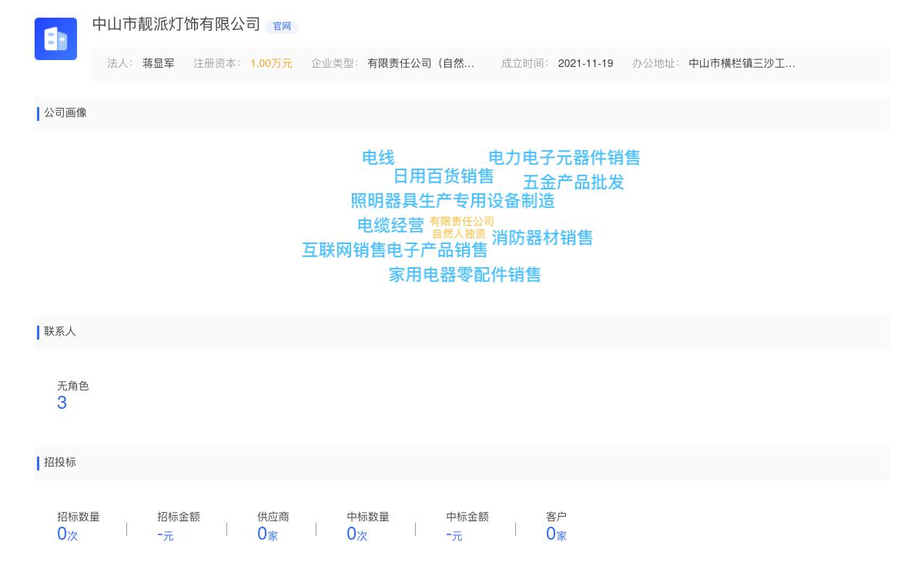Click the orange 自然人独资 tag

click(x=459, y=234)
